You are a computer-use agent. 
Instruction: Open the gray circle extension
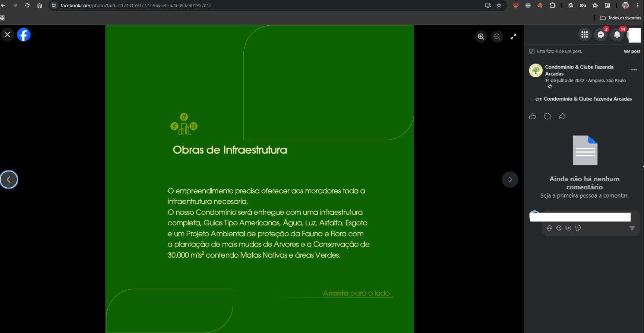[x=528, y=5]
